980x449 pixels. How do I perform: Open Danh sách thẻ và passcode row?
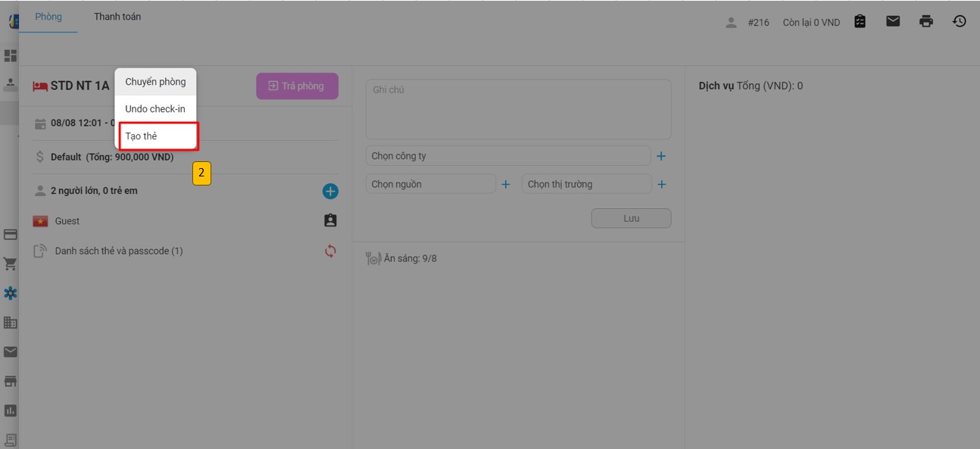[x=119, y=251]
